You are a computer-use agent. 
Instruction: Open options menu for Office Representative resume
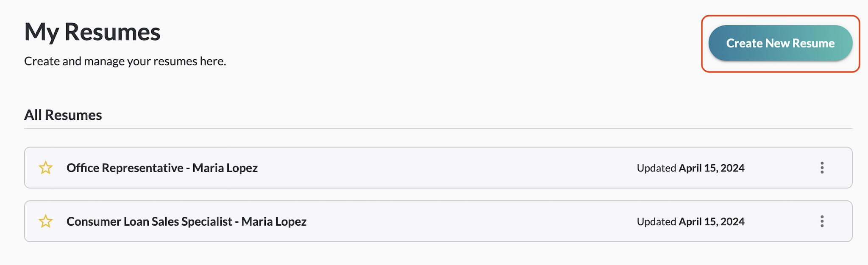pyautogui.click(x=822, y=168)
